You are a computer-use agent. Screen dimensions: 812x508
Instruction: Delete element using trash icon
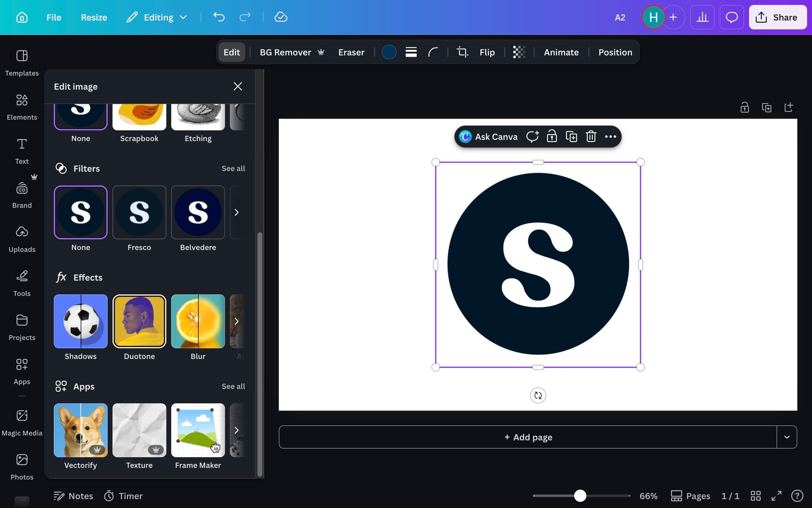[x=591, y=137]
